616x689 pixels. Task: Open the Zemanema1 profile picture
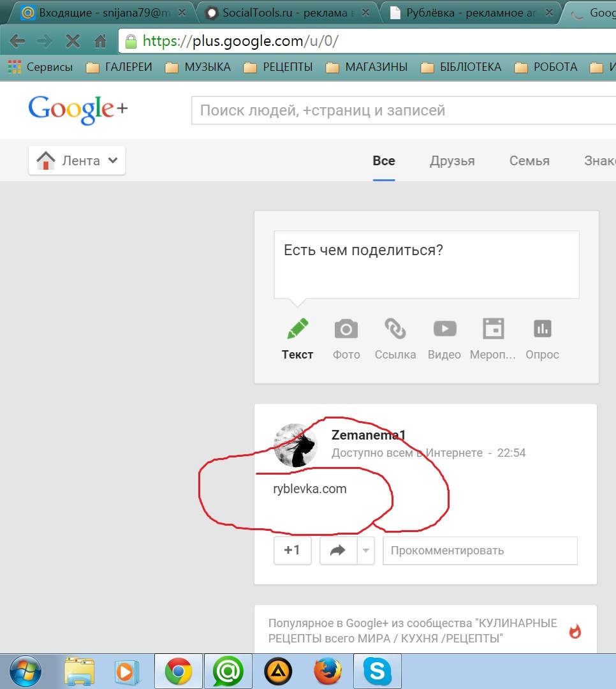pos(295,445)
